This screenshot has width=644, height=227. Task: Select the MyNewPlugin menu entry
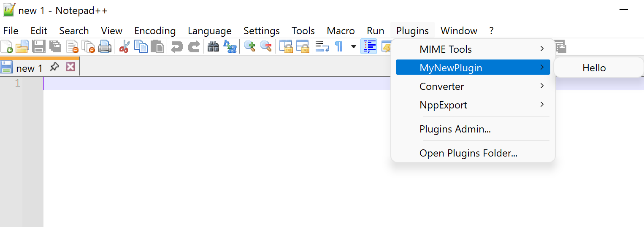(473, 68)
